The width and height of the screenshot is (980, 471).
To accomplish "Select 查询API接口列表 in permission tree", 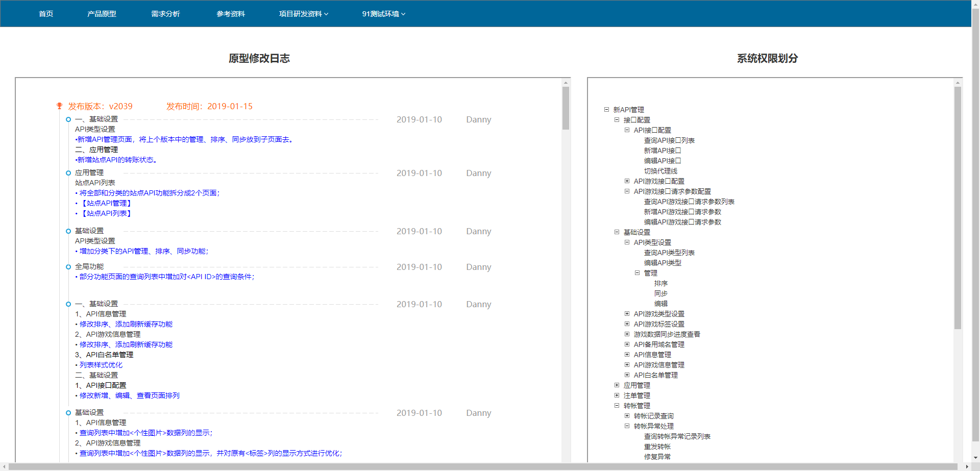I will 669,140.
